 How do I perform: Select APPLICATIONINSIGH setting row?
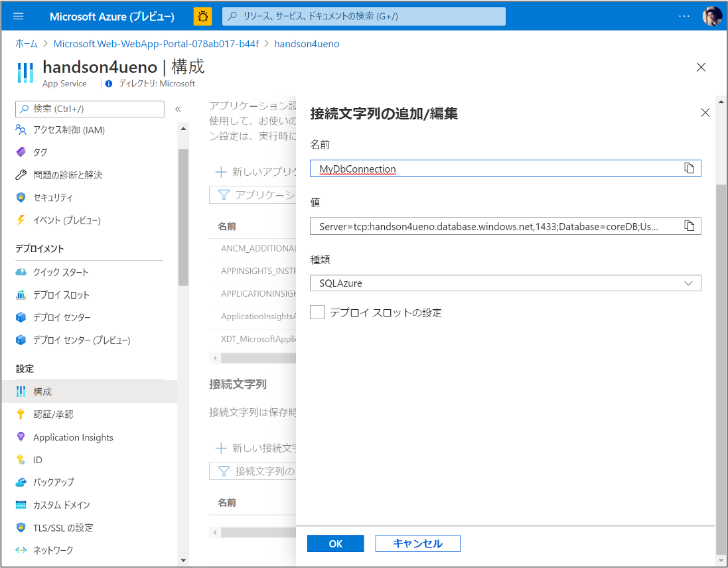point(253,294)
